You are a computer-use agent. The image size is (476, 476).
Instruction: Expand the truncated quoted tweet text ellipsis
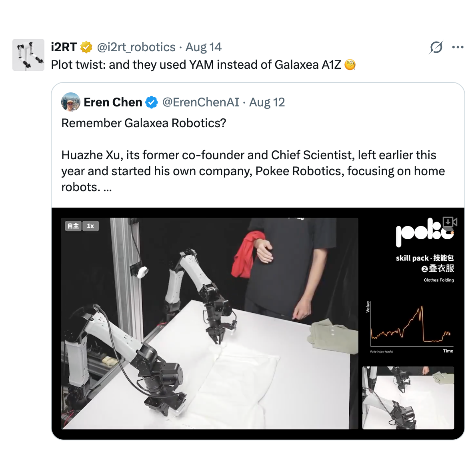108,188
